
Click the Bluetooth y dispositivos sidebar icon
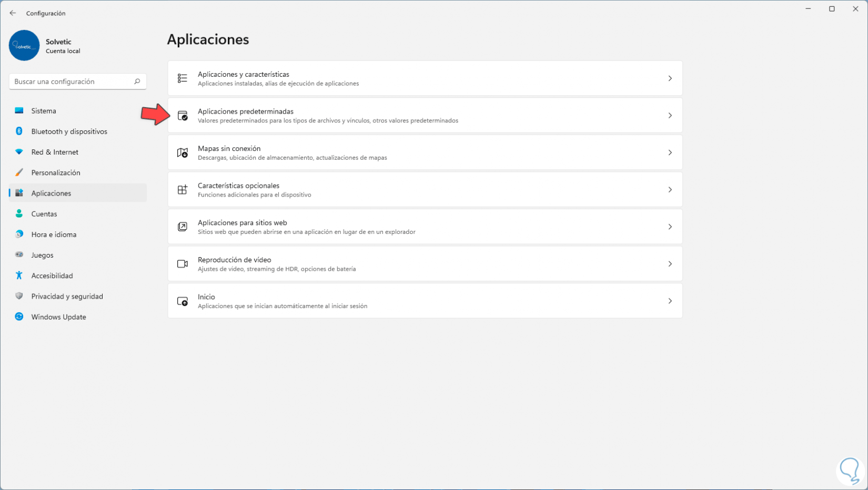(x=19, y=131)
